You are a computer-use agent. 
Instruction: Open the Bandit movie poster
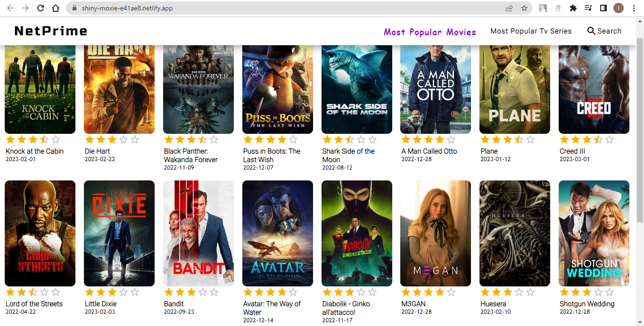pos(198,233)
